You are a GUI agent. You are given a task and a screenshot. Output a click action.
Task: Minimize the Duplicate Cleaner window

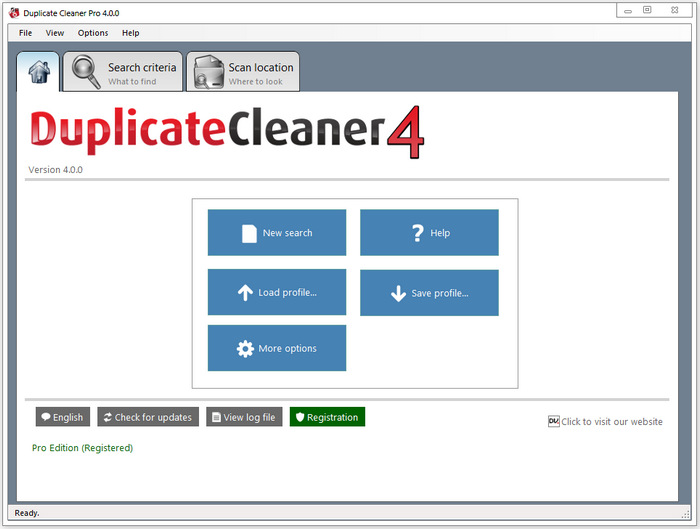point(628,10)
